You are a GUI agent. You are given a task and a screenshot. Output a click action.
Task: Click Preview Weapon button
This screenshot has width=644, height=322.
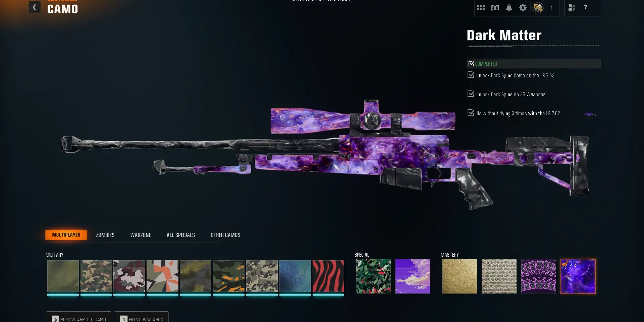point(142,317)
